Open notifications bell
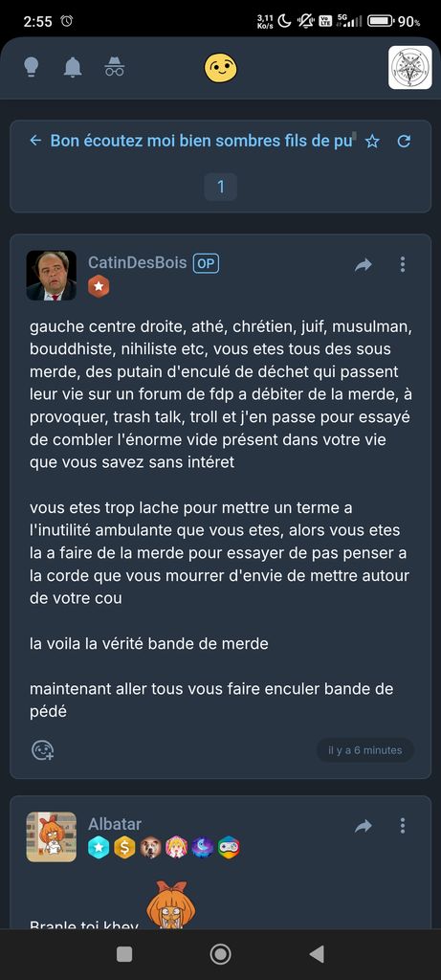Image resolution: width=441 pixels, height=980 pixels. (x=73, y=67)
